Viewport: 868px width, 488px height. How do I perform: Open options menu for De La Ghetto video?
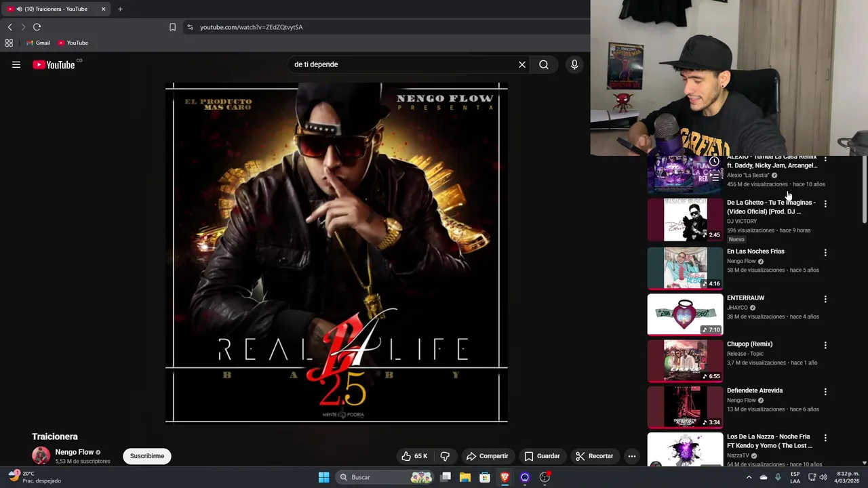pos(825,203)
